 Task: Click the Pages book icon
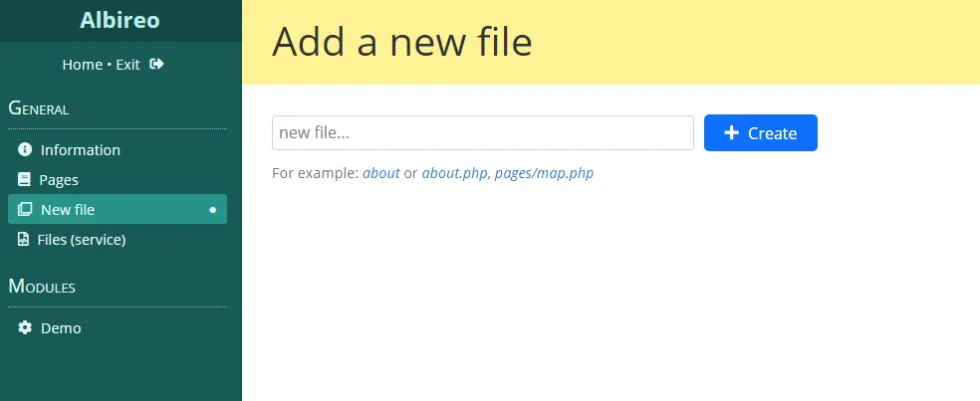coord(25,180)
